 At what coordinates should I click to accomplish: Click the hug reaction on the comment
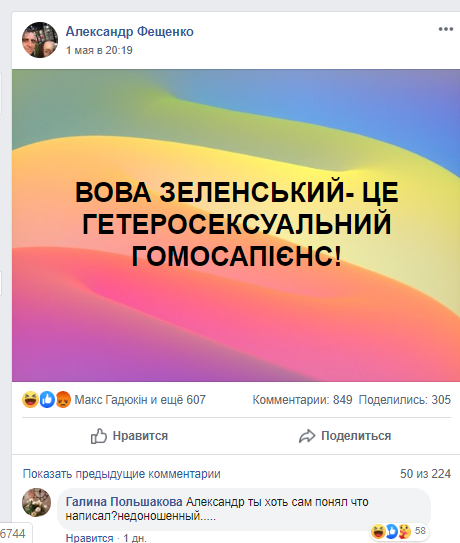click(404, 531)
